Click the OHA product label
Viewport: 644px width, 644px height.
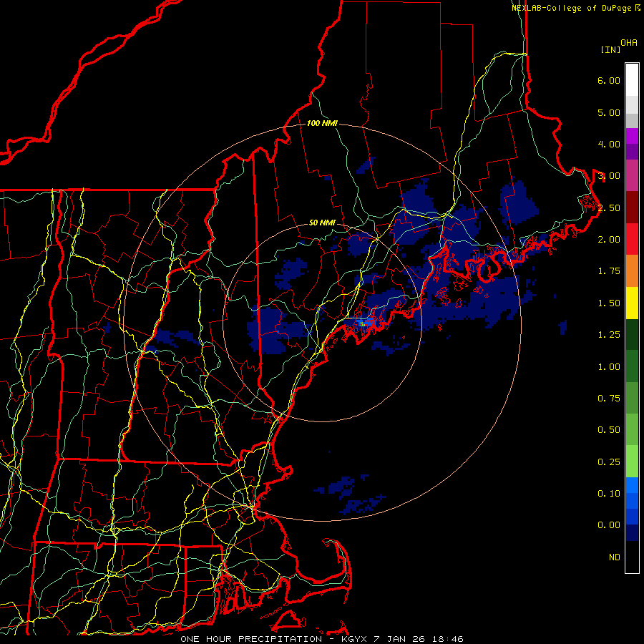point(629,43)
